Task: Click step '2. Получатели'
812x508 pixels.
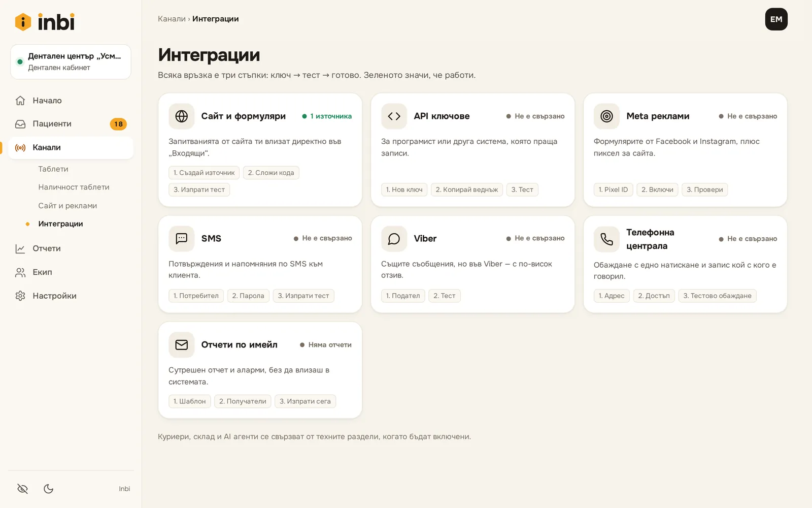Action: coord(243,401)
